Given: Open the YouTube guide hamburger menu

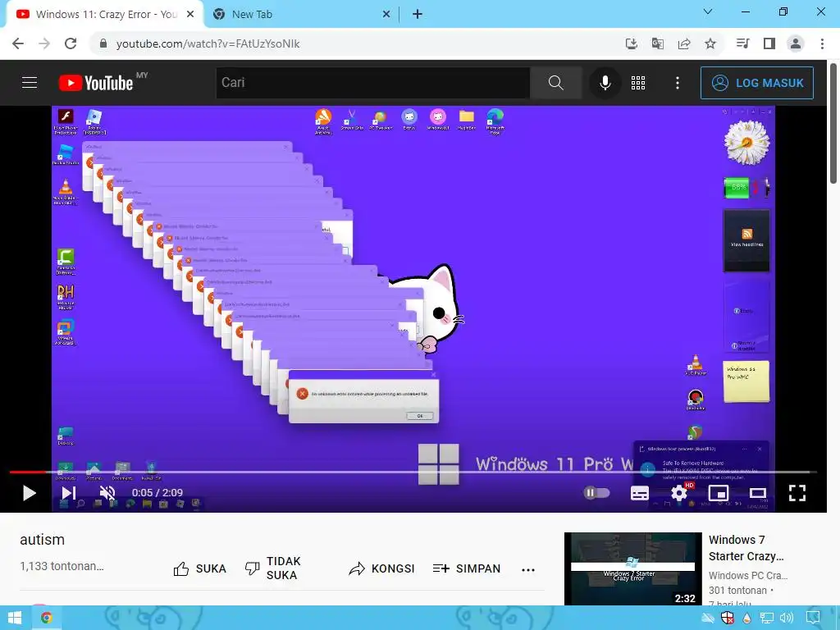Looking at the screenshot, I should [x=30, y=83].
